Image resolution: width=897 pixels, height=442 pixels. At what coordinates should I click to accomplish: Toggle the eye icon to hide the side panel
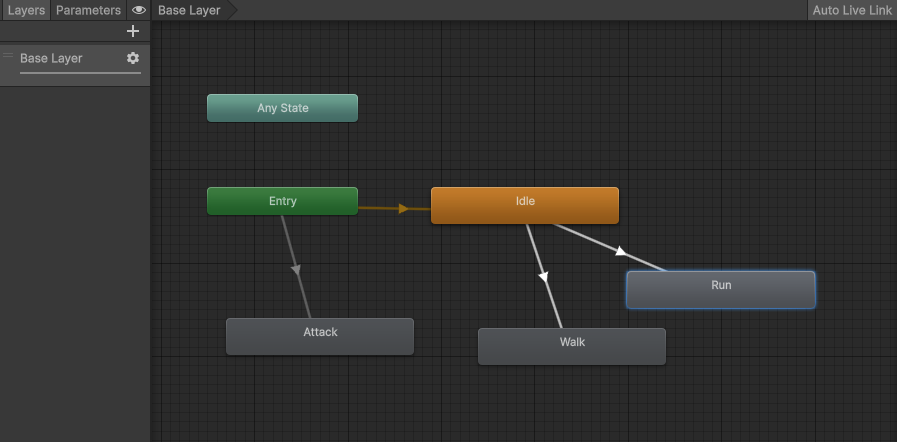[139, 10]
